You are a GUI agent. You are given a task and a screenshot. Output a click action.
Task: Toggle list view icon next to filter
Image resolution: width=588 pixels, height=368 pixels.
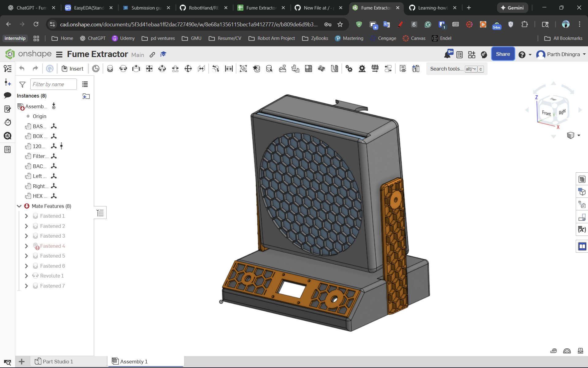(85, 84)
